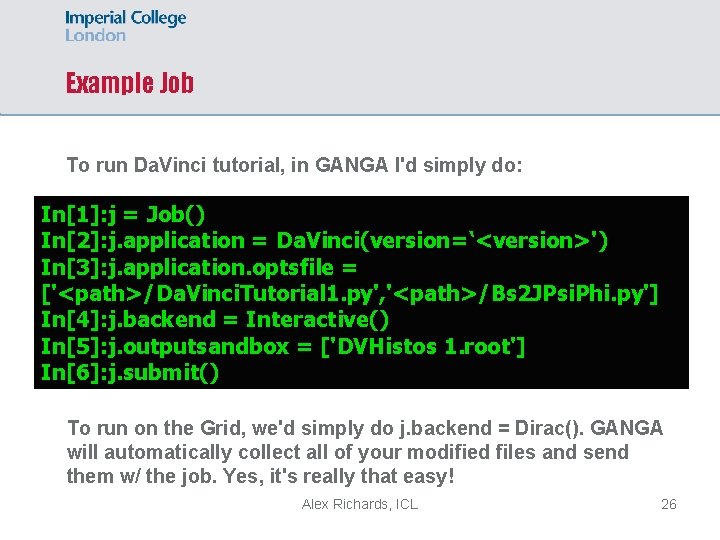Image resolution: width=720 pixels, height=540 pixels.
Task: Click the line 'will automatically collect all'
Action: [348, 452]
